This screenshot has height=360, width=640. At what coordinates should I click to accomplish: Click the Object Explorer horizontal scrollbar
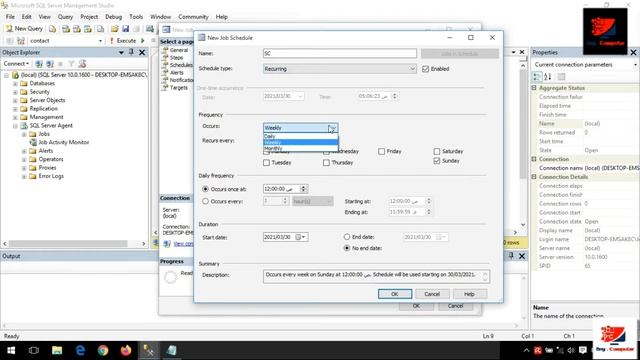pos(68,244)
